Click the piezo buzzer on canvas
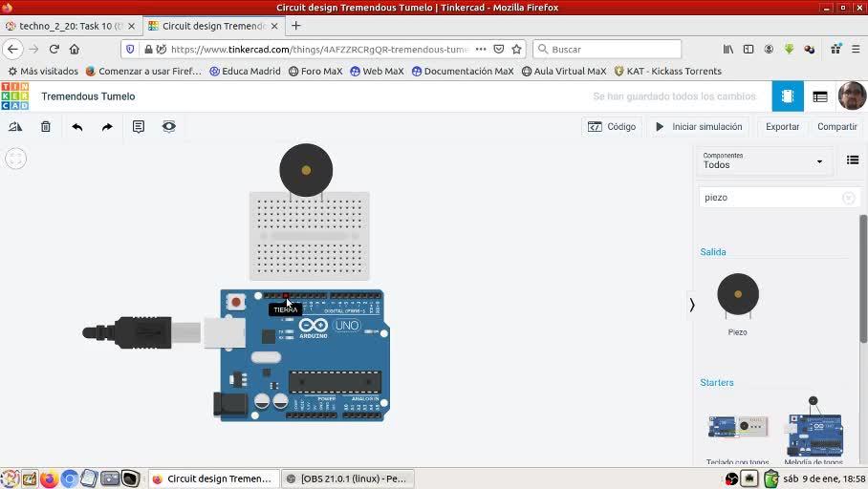The height and width of the screenshot is (489, 868). click(306, 170)
